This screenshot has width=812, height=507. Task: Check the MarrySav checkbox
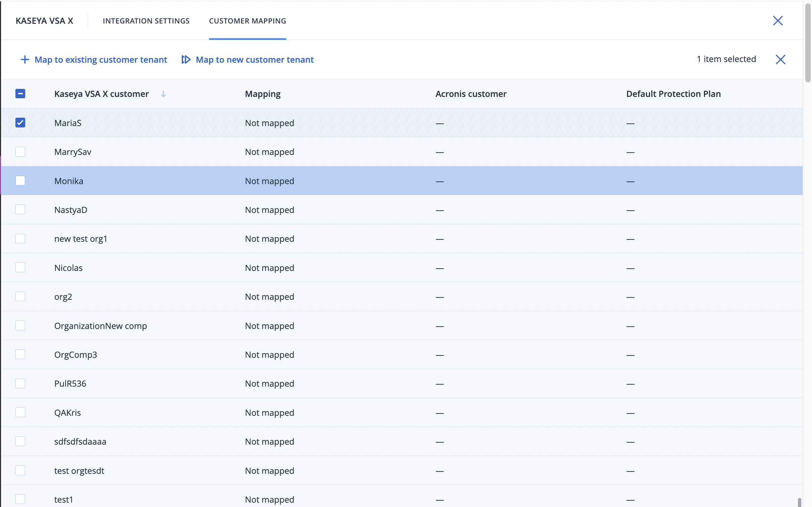[x=20, y=152]
